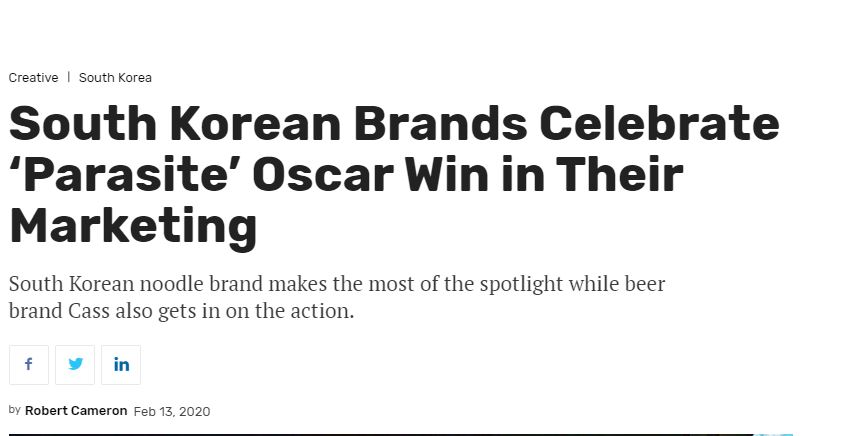The image size is (841, 436).
Task: Share the article on Facebook
Action: tap(29, 365)
